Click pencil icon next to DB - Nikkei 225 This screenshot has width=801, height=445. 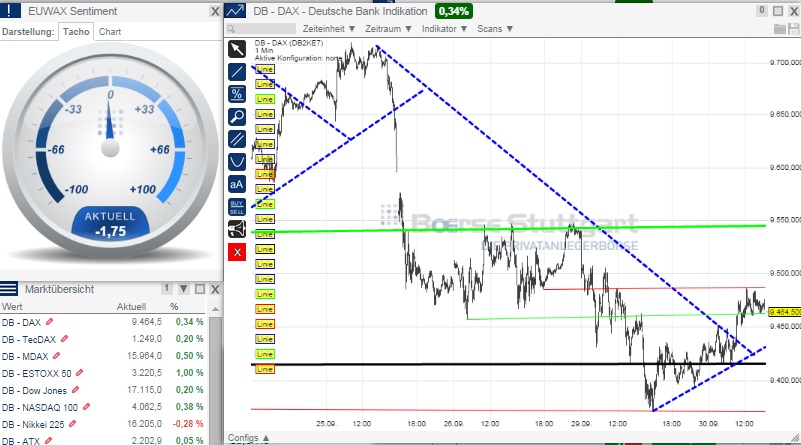pos(73,424)
